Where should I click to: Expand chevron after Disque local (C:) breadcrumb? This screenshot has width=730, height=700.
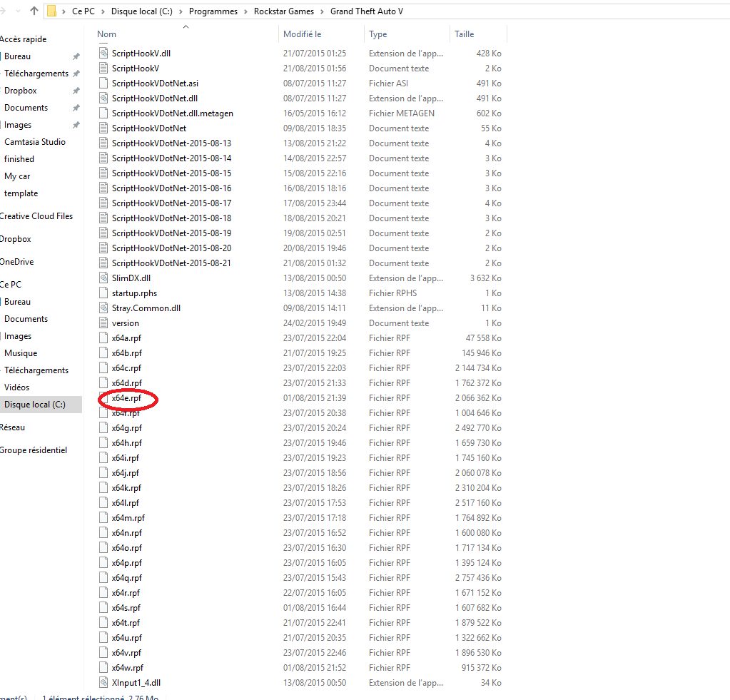(181, 11)
